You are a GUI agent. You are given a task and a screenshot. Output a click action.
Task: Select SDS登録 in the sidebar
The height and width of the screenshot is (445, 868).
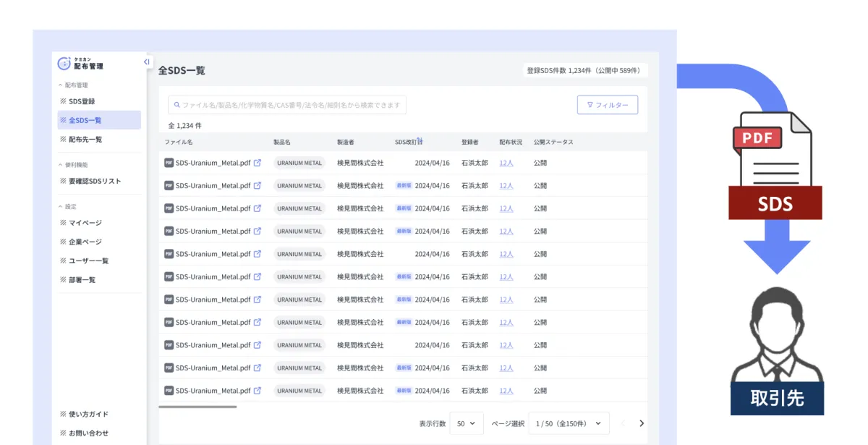coord(82,101)
